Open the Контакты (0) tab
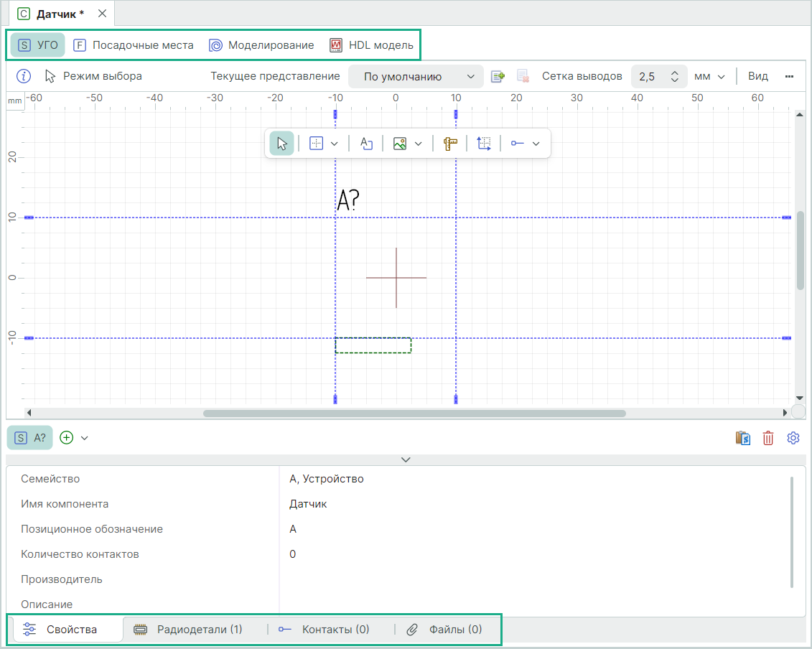This screenshot has height=649, width=812. coord(324,630)
